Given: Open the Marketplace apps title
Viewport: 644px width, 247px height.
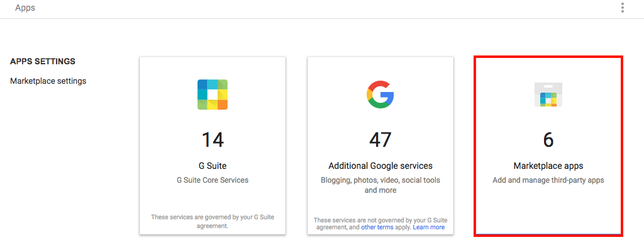Looking at the screenshot, I should tap(548, 166).
